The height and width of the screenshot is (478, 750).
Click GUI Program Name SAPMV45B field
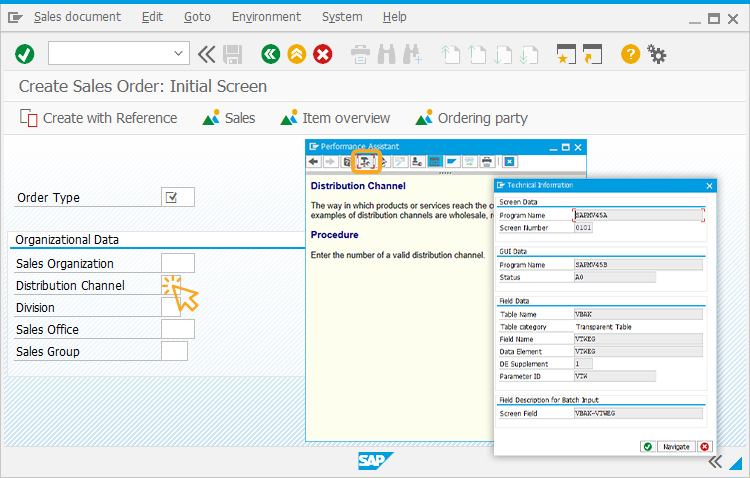(638, 265)
